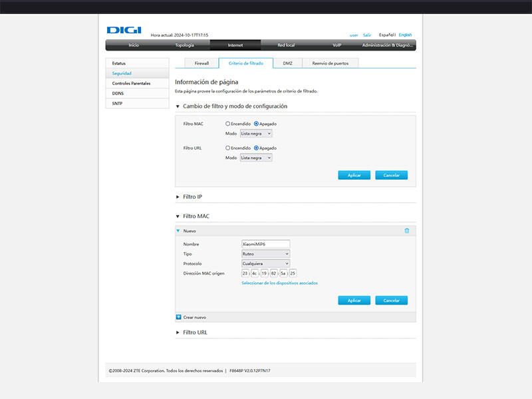Collapse Cambio de filtro y modo section
This screenshot has width=532, height=399.
pos(178,106)
